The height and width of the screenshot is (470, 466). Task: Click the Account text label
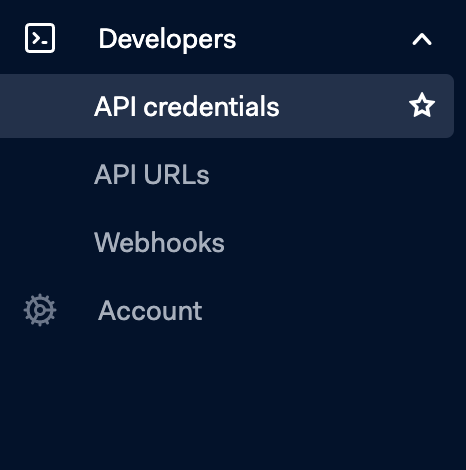pos(150,310)
